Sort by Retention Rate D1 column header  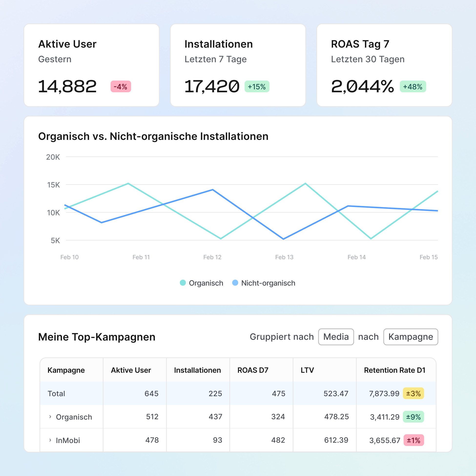pos(394,370)
